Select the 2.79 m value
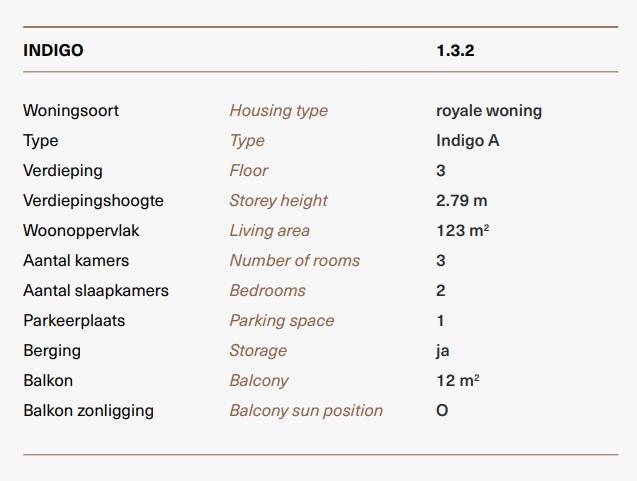The width and height of the screenshot is (637, 481). click(462, 201)
